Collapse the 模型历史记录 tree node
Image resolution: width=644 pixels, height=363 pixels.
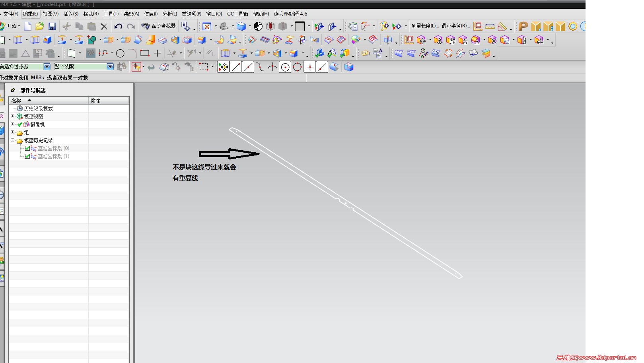click(12, 140)
